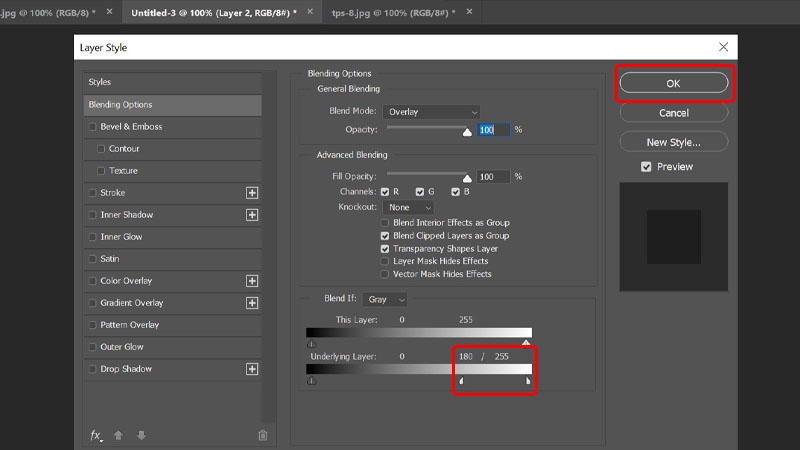This screenshot has width=800, height=450.
Task: Click the New Style... button
Action: pos(673,142)
